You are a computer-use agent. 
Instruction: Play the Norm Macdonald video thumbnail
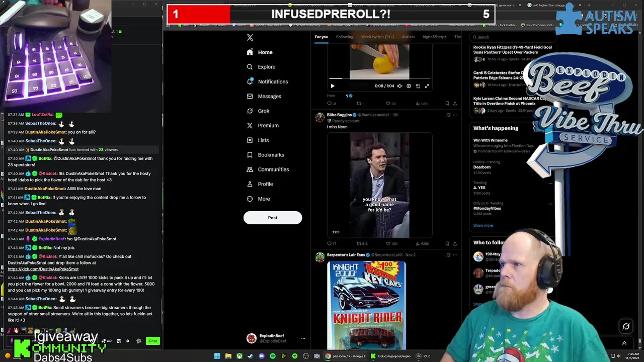tap(379, 185)
